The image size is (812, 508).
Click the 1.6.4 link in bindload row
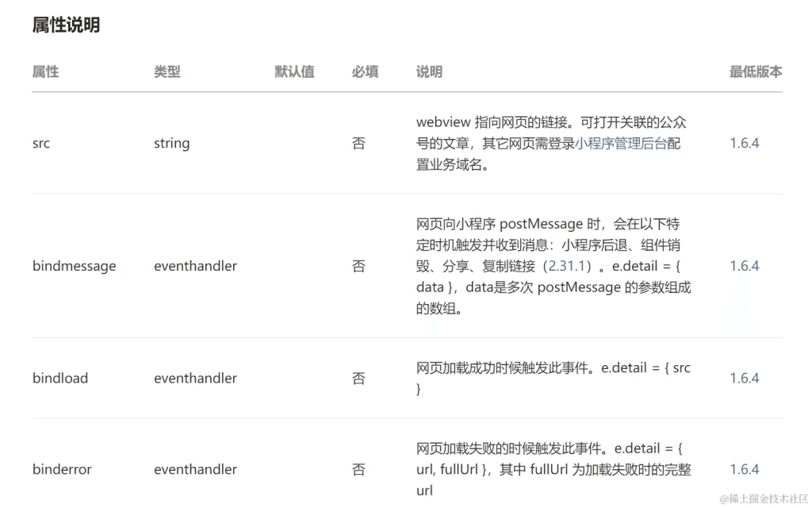click(x=743, y=378)
